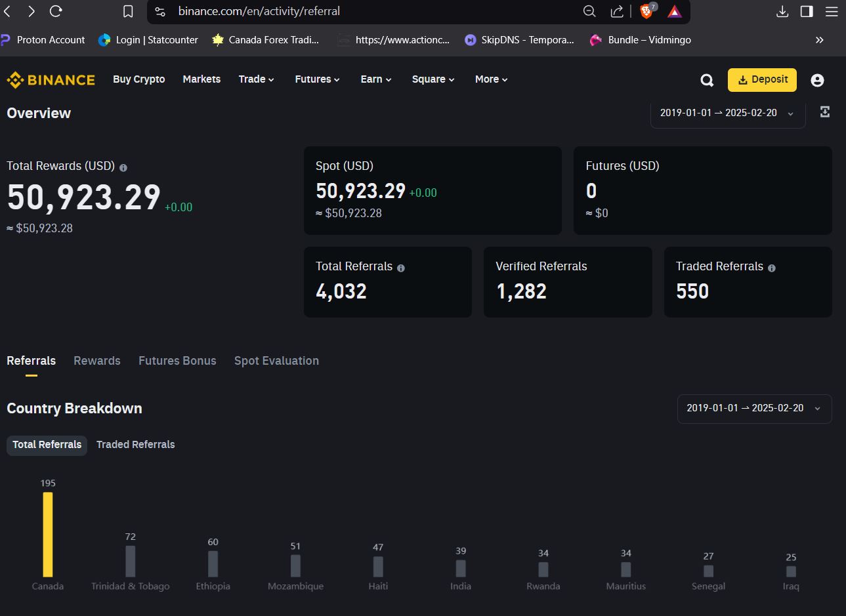Click the info icon beside Total Referrals
Viewport: 846px width, 616px height.
coord(401,268)
